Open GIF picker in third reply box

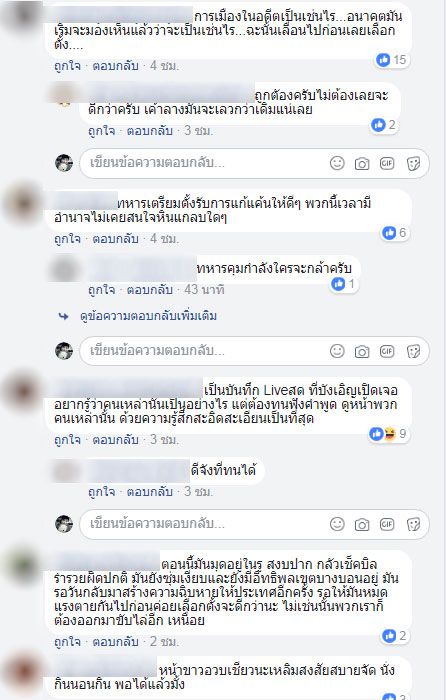click(x=387, y=524)
